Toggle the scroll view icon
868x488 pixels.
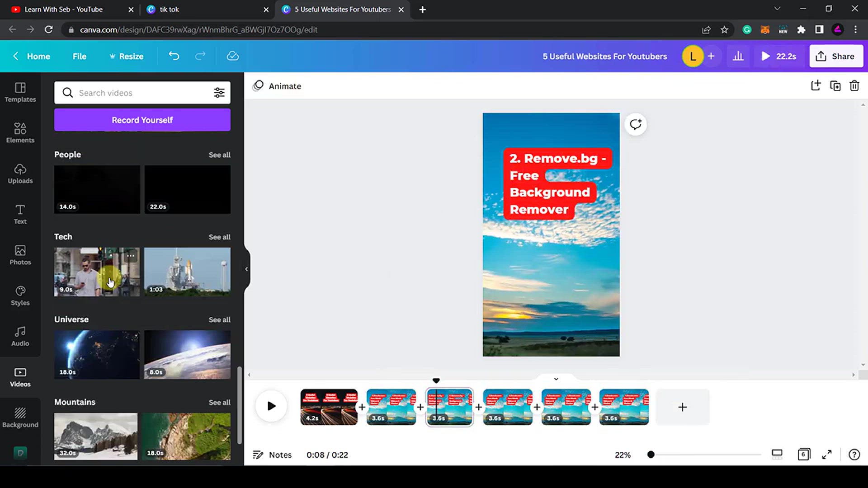click(777, 455)
